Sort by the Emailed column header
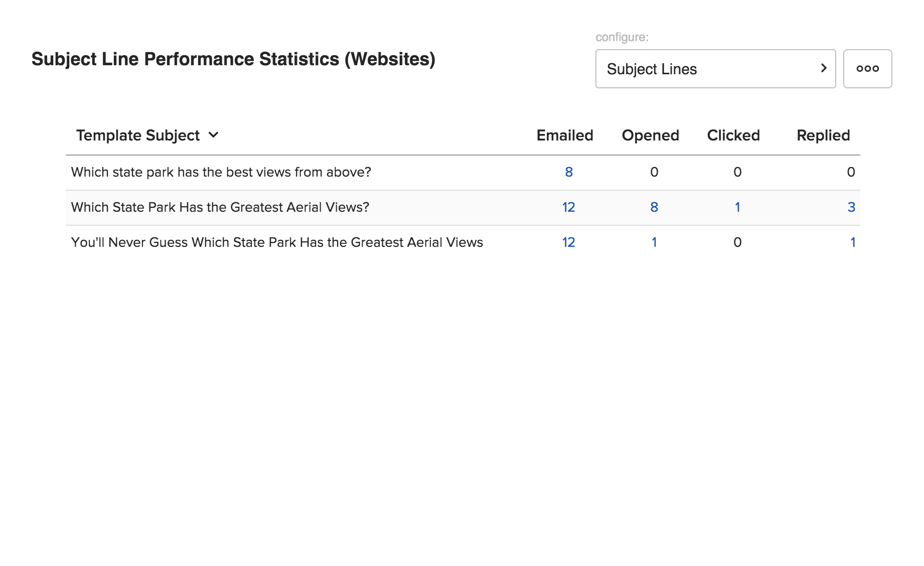 pyautogui.click(x=564, y=135)
